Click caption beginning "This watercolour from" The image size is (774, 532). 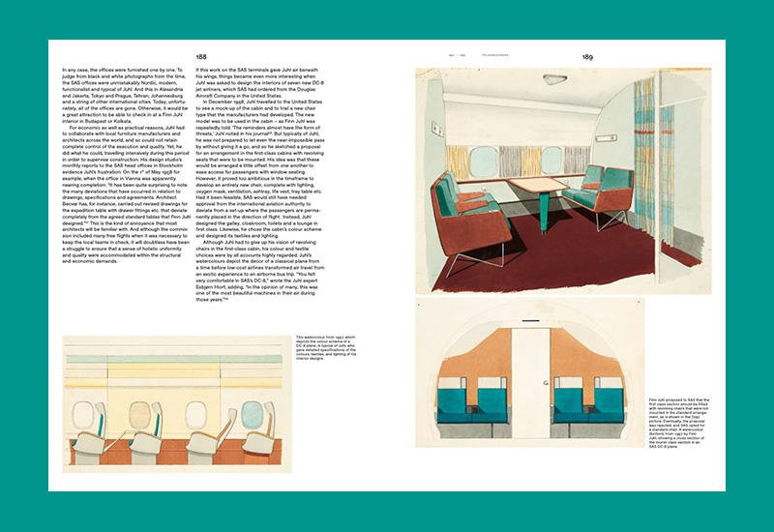326,348
